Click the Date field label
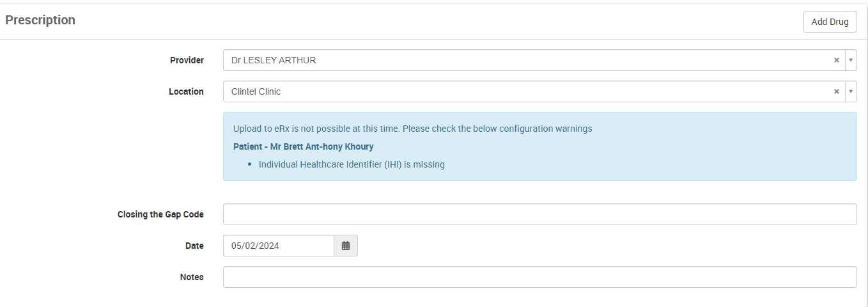This screenshot has height=307, width=868. tap(194, 246)
